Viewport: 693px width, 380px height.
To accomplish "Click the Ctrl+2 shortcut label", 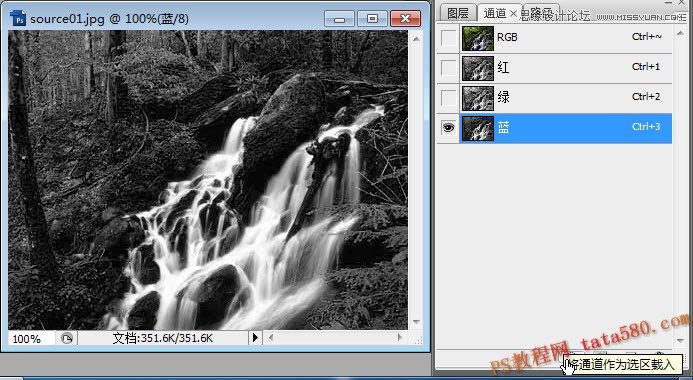I will [x=646, y=97].
